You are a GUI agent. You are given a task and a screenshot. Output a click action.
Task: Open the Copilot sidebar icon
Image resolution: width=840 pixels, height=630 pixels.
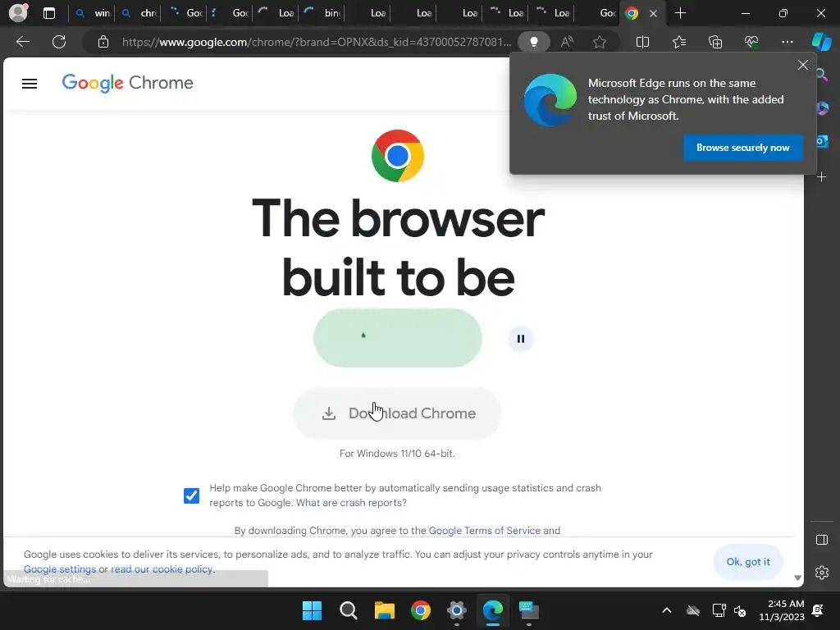(x=821, y=42)
